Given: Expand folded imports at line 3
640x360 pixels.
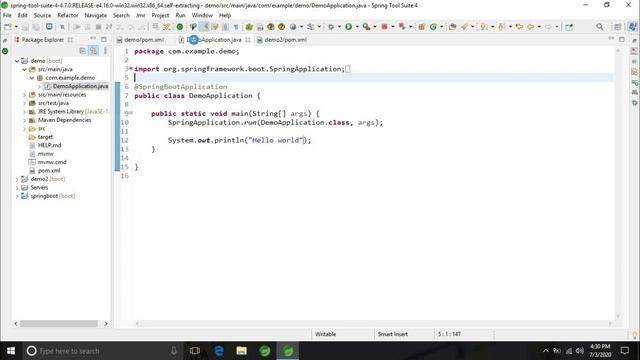Looking at the screenshot, I should point(131,69).
